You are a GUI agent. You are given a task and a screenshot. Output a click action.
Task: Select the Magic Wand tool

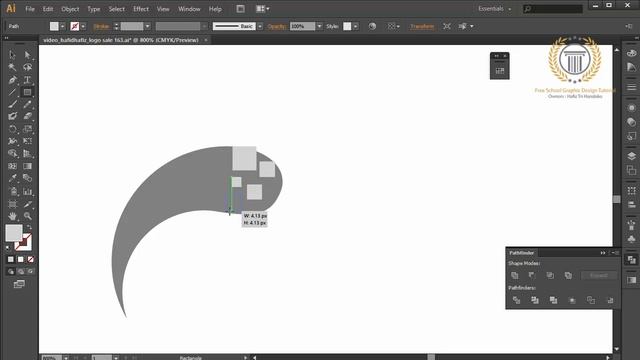click(x=12, y=67)
